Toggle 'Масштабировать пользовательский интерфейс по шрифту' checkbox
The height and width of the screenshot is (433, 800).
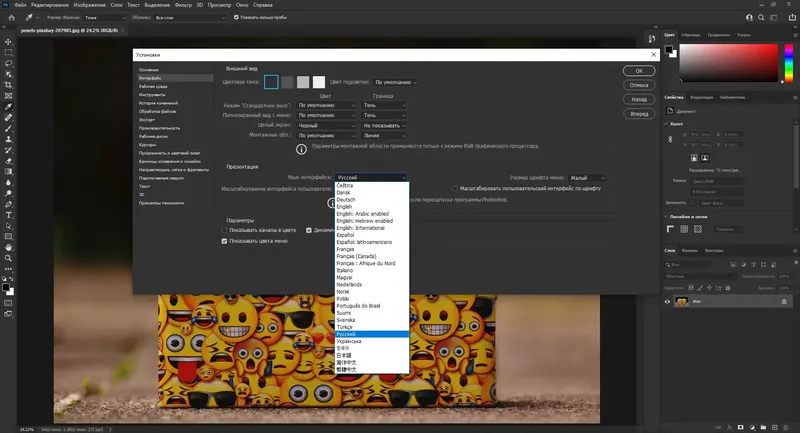pyautogui.click(x=455, y=189)
